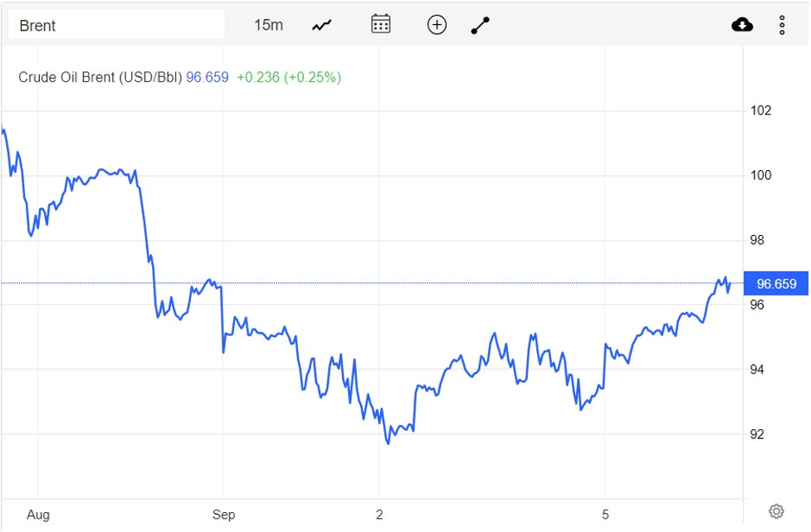Click the sparkline icon next to 15m
The width and height of the screenshot is (811, 532).
pyautogui.click(x=321, y=24)
